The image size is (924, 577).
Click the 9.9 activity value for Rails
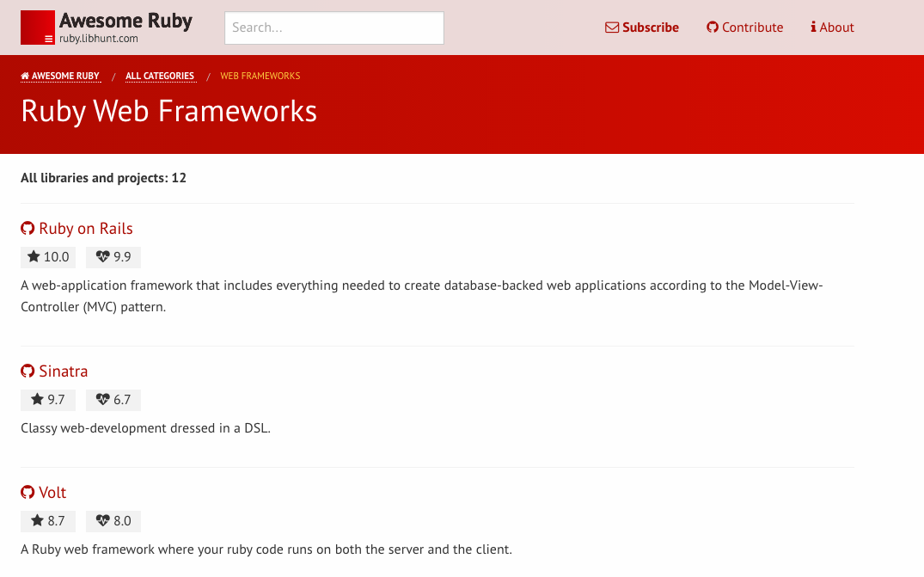click(122, 257)
